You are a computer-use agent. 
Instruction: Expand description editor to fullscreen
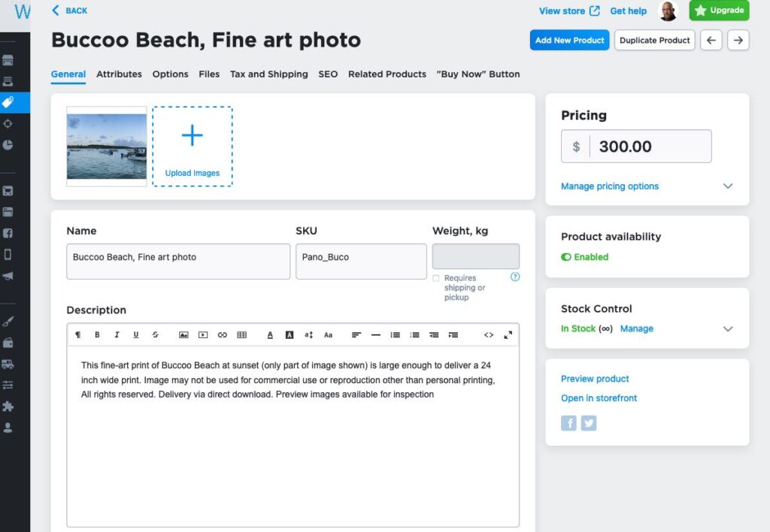click(x=508, y=335)
